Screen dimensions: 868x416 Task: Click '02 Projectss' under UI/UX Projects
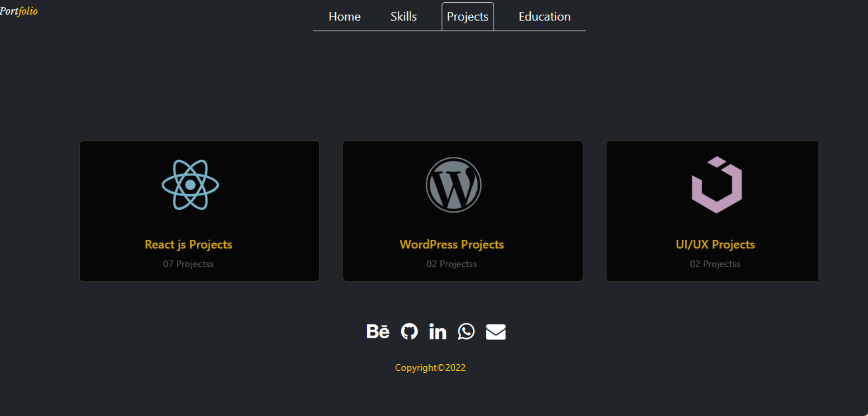pyautogui.click(x=715, y=264)
